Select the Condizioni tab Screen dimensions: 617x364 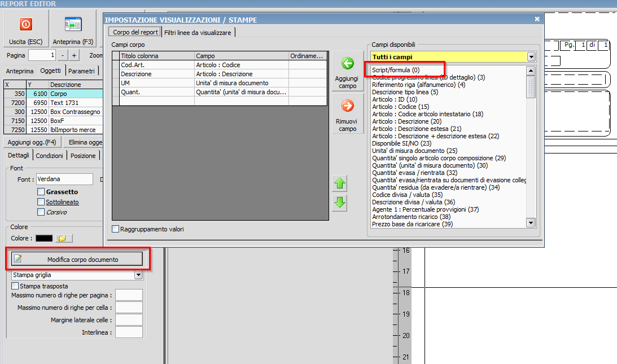coord(49,156)
